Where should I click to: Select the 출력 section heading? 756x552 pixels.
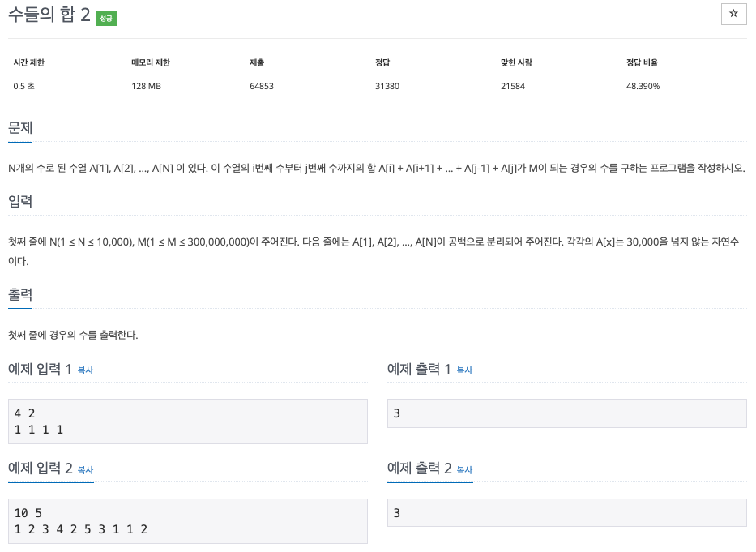point(19,294)
